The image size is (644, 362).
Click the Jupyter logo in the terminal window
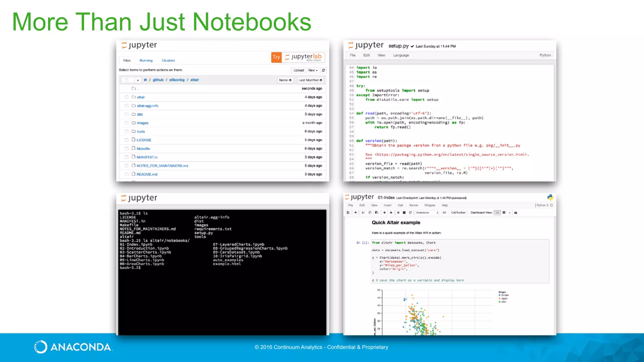pos(139,198)
